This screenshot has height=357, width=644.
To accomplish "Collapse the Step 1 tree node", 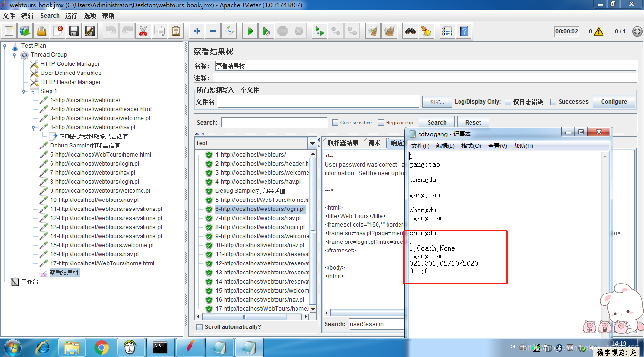I will [24, 91].
